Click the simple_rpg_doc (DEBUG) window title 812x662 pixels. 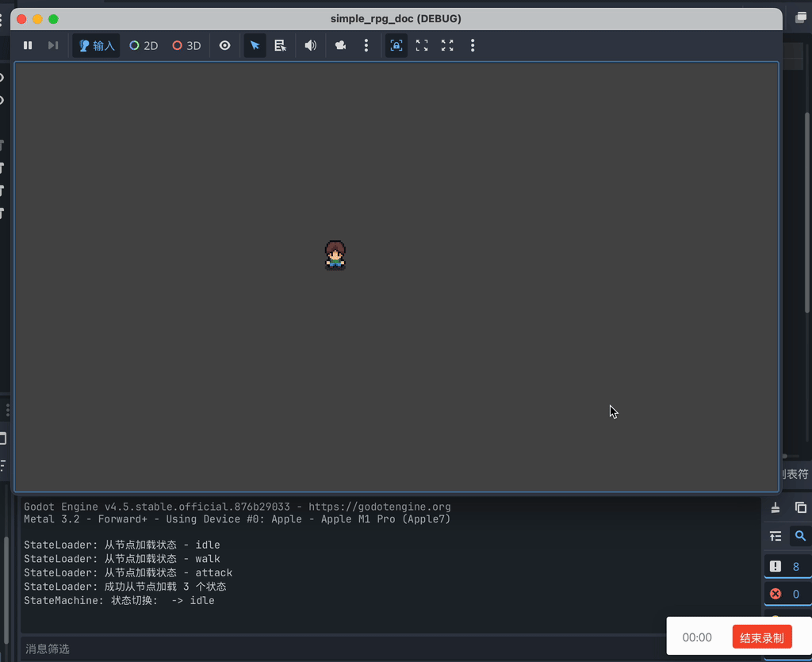click(396, 19)
